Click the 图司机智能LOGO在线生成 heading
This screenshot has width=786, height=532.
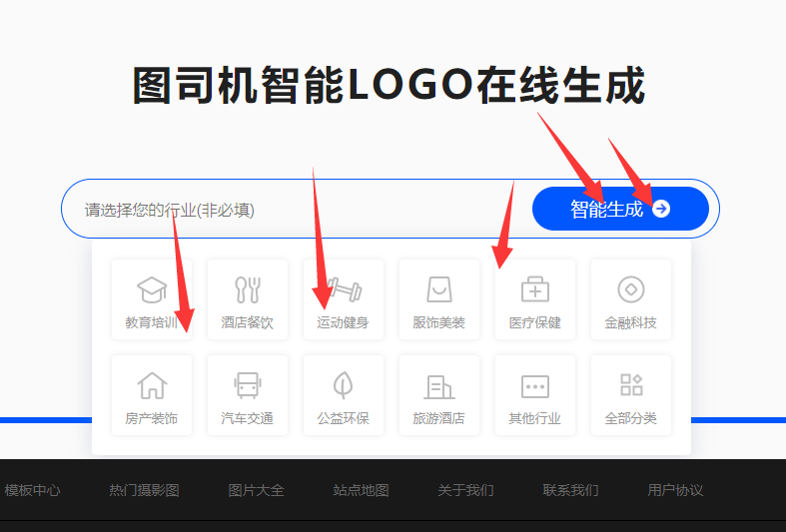pos(389,85)
